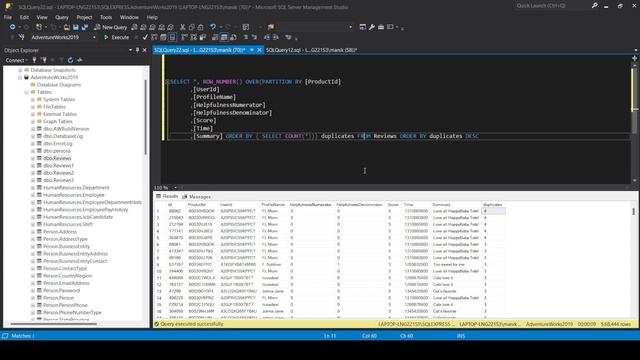Click the results grid vertical scrollbar
Viewport: 640px width, 360px height.
633,211
